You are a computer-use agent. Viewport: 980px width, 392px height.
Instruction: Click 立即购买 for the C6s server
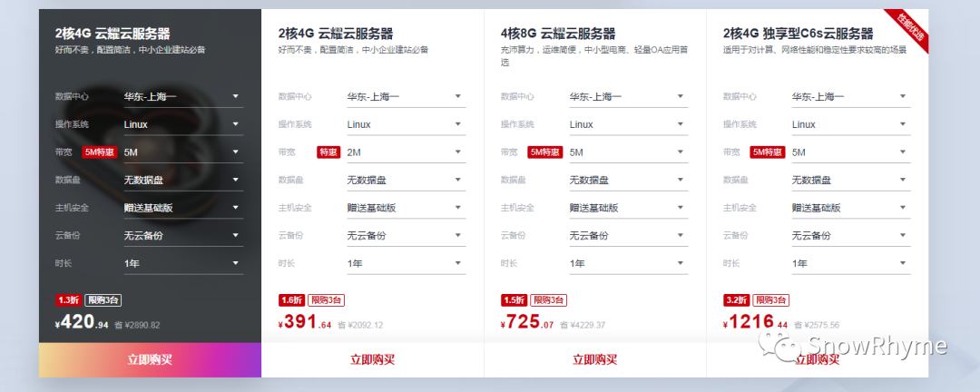(818, 360)
